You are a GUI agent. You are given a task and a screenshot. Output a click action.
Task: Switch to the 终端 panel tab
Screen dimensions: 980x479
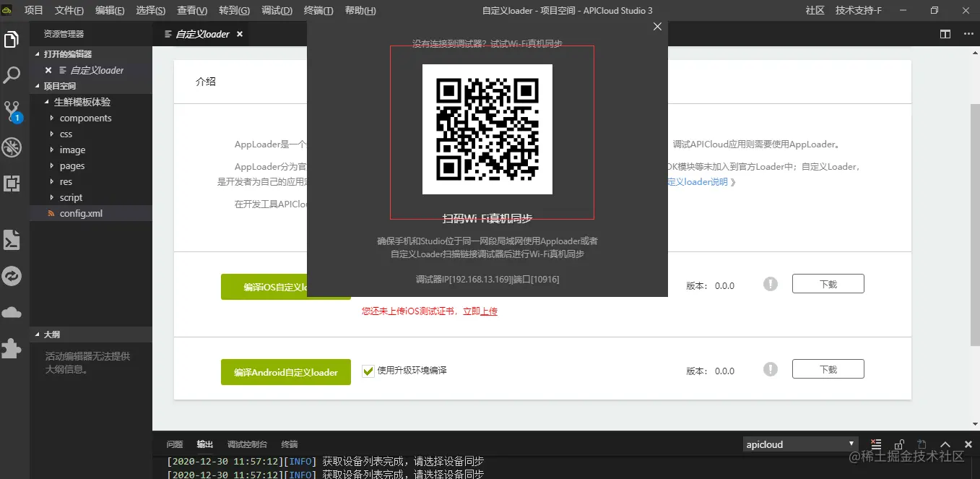click(289, 444)
